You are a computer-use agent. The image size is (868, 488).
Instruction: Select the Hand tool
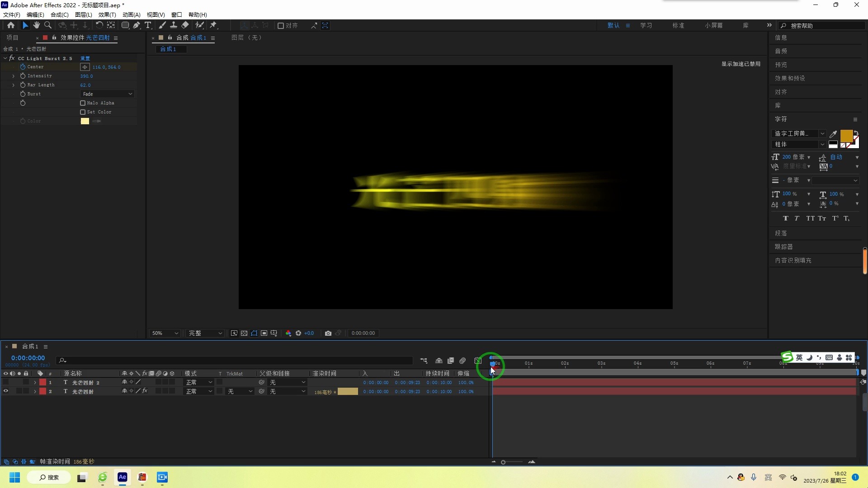pyautogui.click(x=37, y=25)
